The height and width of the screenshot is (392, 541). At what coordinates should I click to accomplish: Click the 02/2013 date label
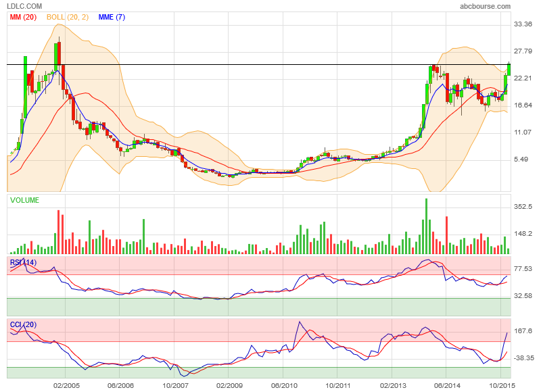click(x=392, y=385)
